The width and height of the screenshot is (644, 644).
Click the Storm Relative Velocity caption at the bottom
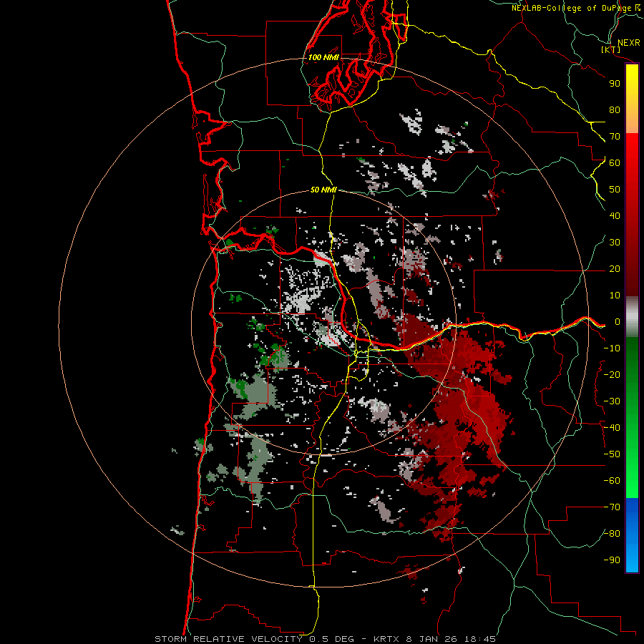pyautogui.click(x=325, y=639)
